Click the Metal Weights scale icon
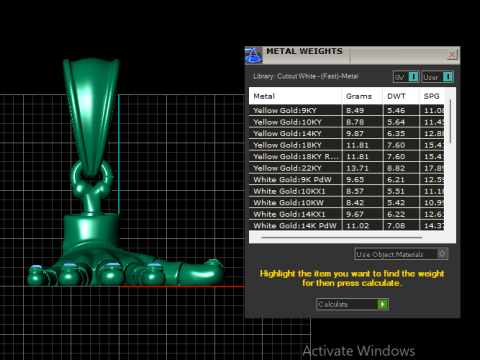 point(253,55)
